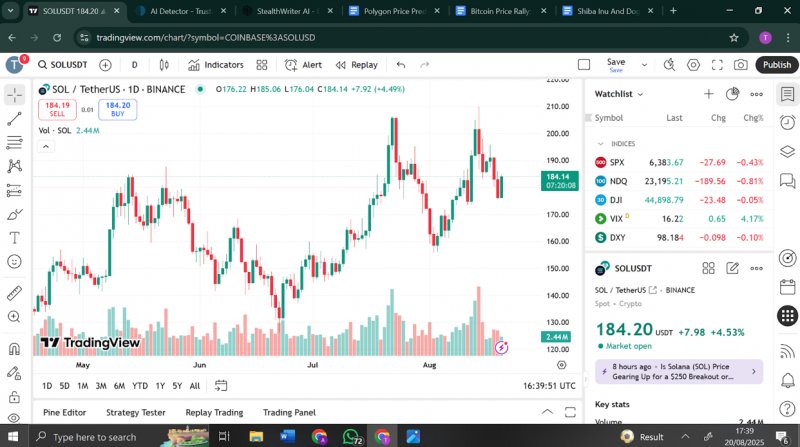800x447 pixels.
Task: Select the 1D date range
Action: click(x=47, y=386)
